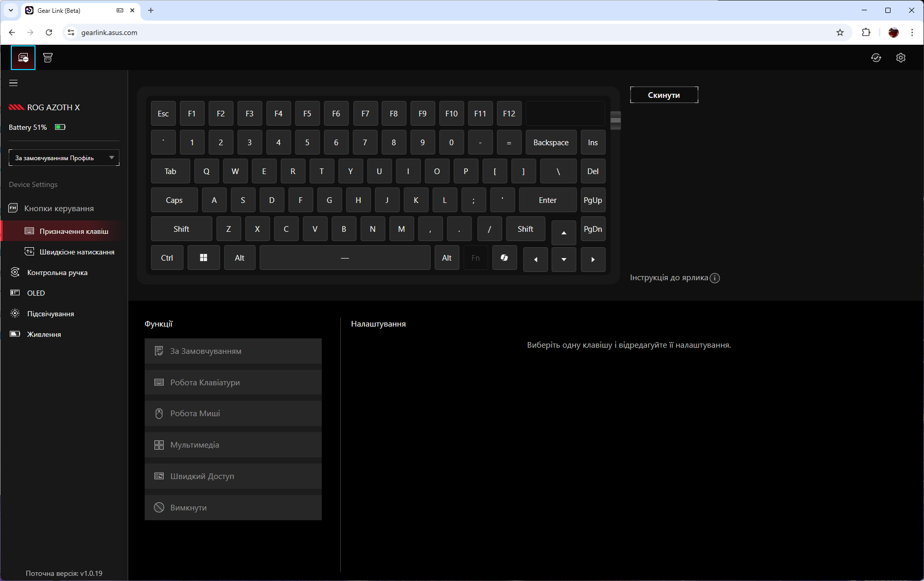Select the Enter key
924x581 pixels.
pos(548,200)
